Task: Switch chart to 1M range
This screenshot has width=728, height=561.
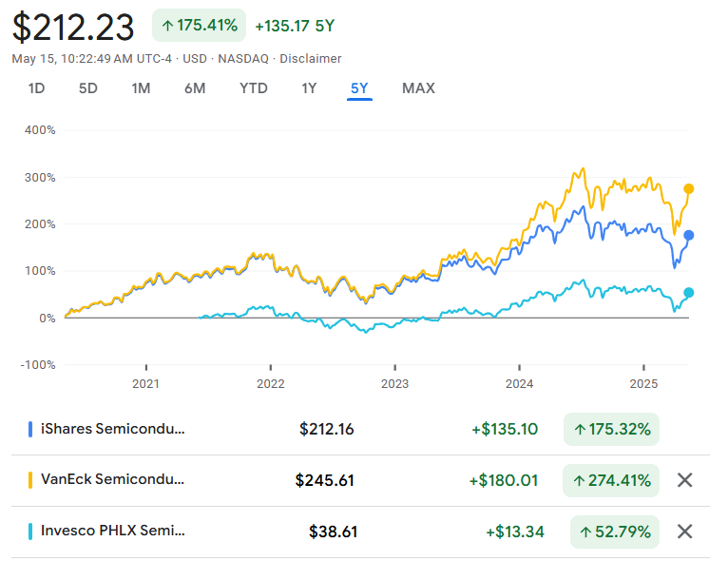Action: coord(141,88)
